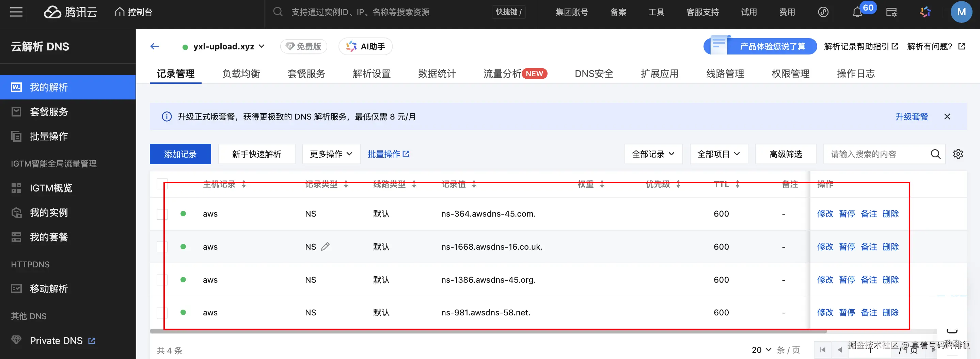Go to previous page of records

coord(839,350)
